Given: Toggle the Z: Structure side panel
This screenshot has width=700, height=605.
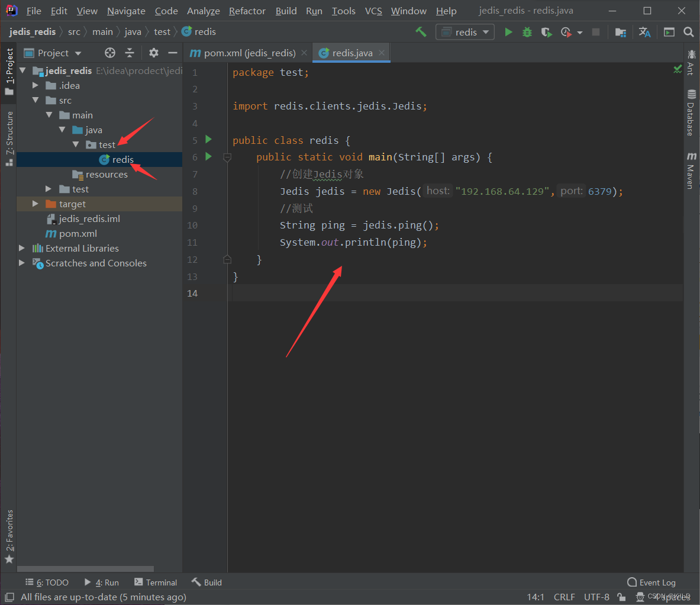Looking at the screenshot, I should pyautogui.click(x=9, y=139).
